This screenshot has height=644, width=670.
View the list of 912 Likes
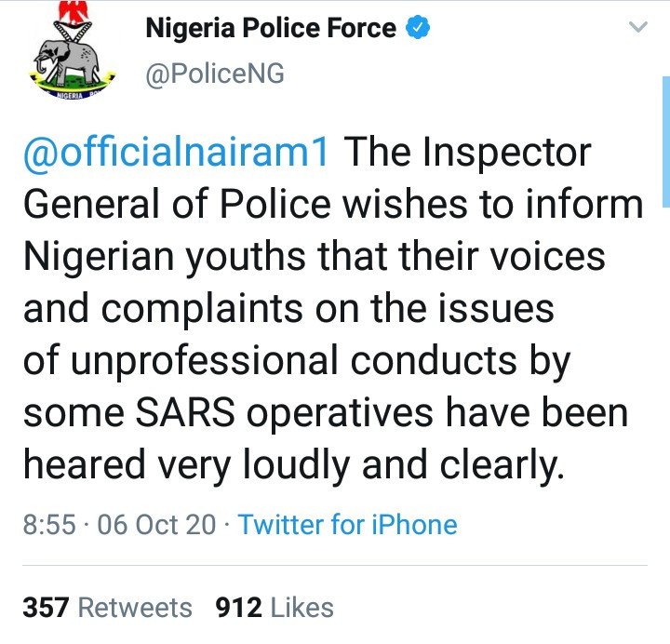click(275, 608)
